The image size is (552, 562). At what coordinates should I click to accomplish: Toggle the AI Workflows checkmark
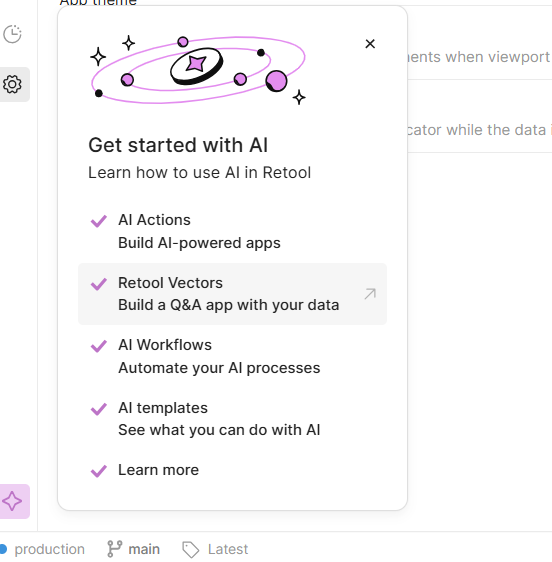coord(99,346)
